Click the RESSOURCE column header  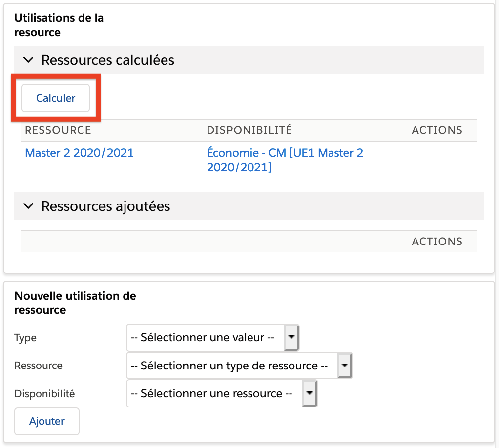pos(58,130)
